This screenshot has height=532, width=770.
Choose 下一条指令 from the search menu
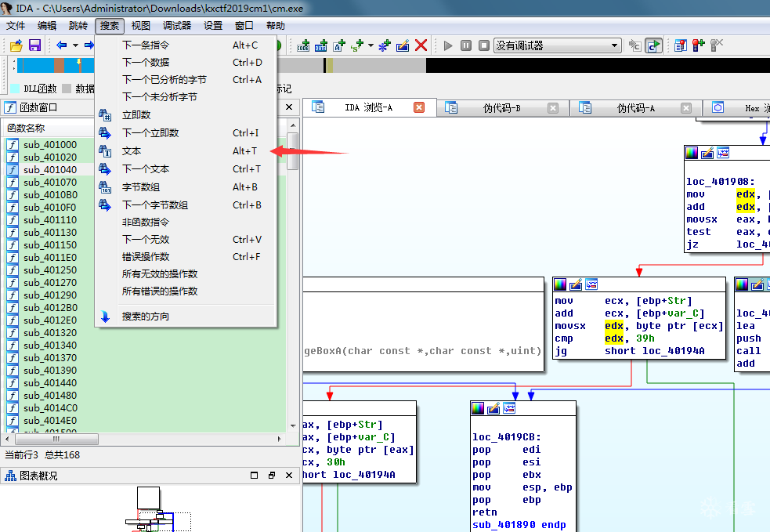click(186, 45)
